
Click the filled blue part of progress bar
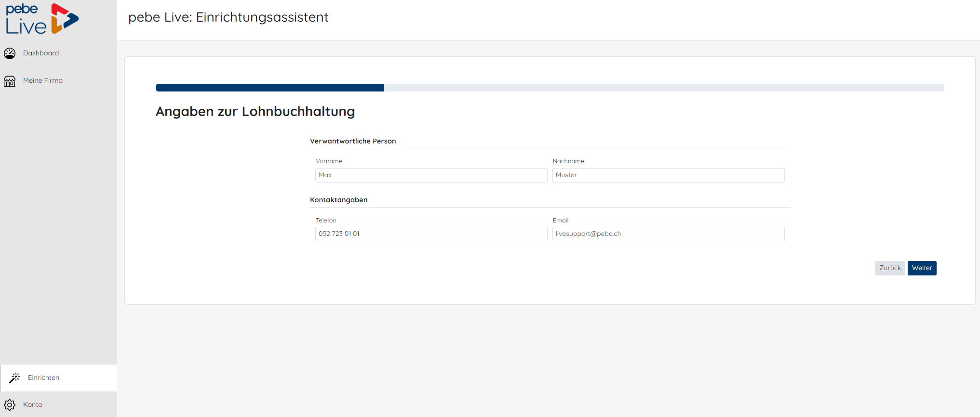coord(270,88)
